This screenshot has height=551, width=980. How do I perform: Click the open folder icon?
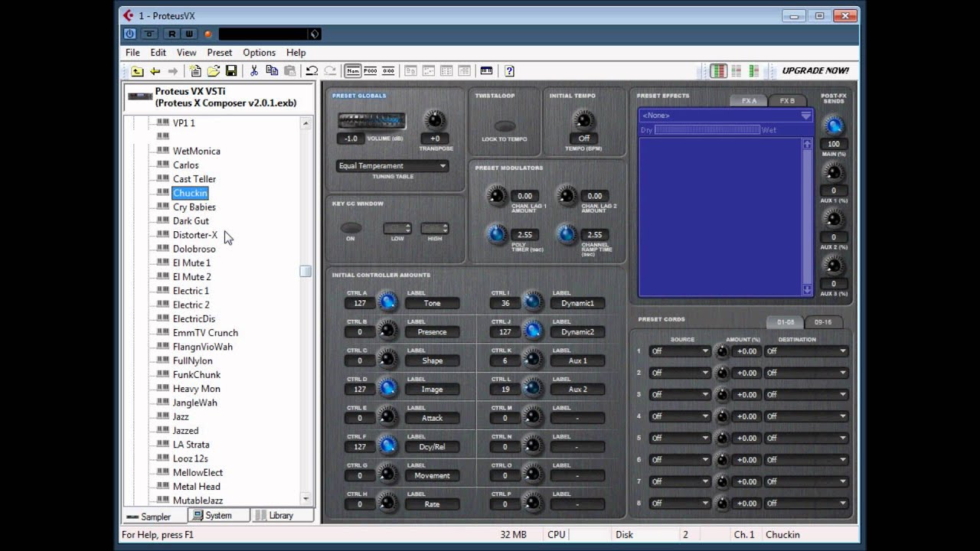pyautogui.click(x=214, y=71)
